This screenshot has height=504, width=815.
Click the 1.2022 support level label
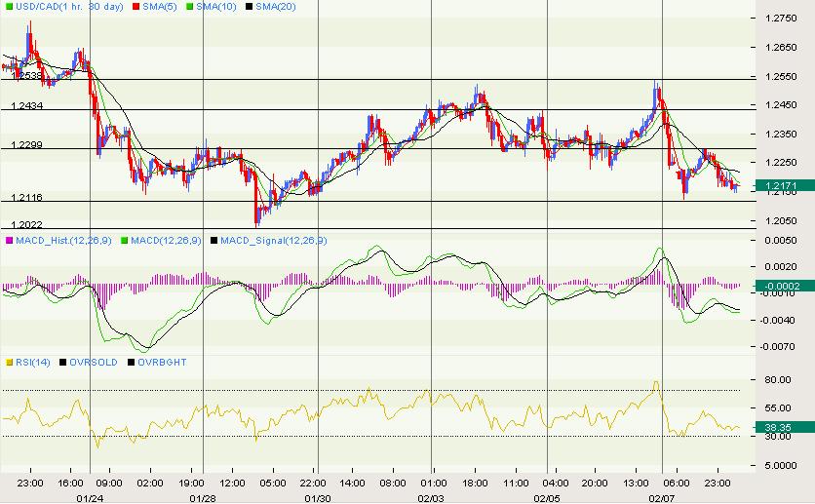(x=26, y=225)
